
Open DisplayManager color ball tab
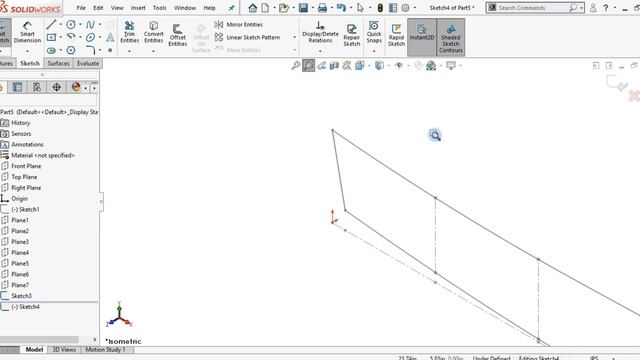pos(76,87)
